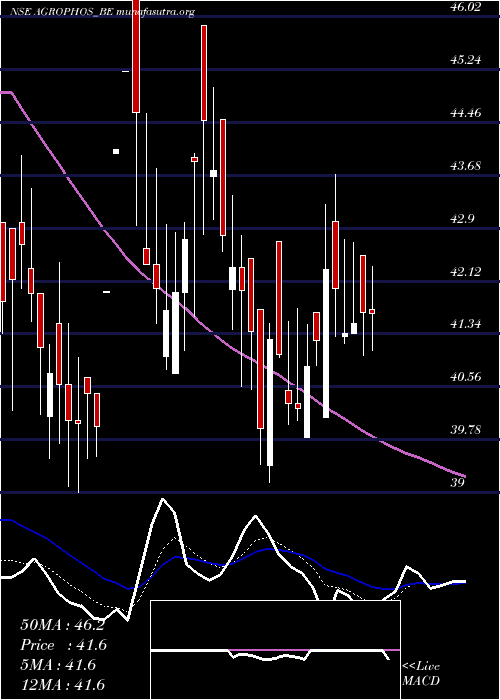Image resolution: width=500 pixels, height=700 pixels.
Task: Click the 50MA : 46.2 readout
Action: point(62,625)
